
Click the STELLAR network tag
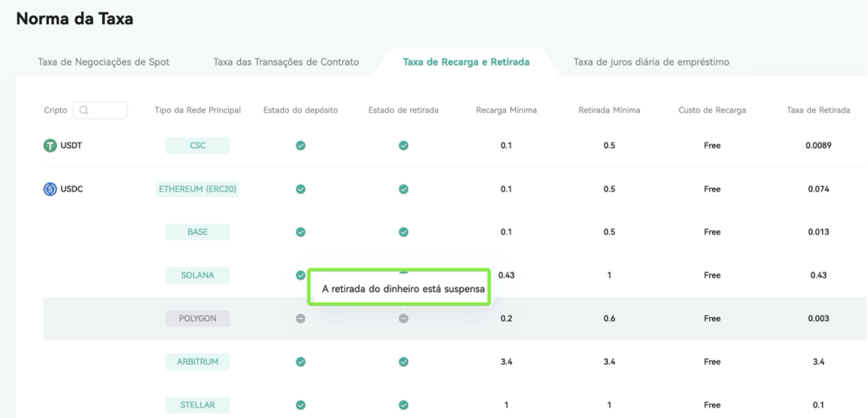click(198, 404)
